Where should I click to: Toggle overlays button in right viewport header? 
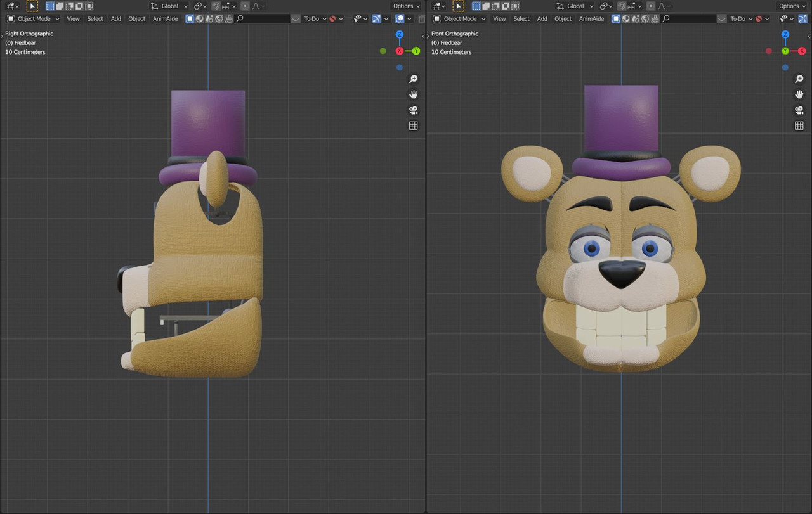pos(400,18)
